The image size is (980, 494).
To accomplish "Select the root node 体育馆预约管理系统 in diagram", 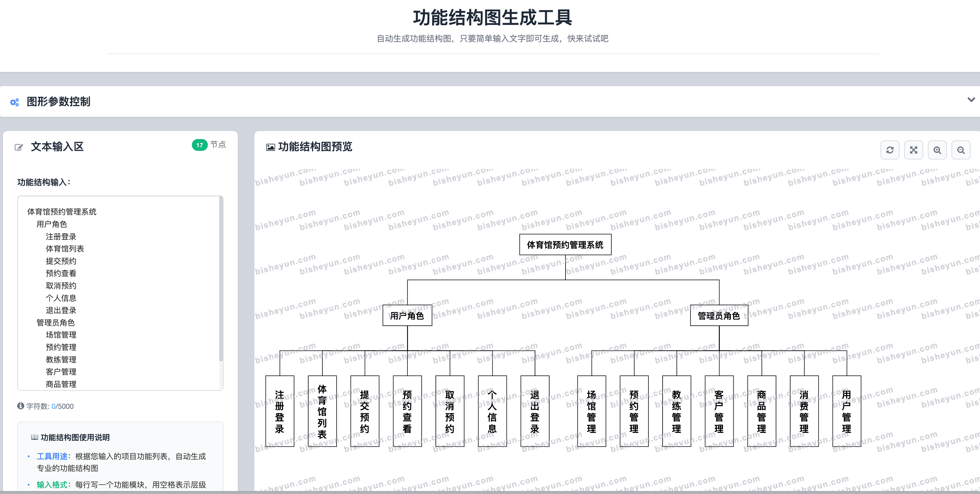I will (x=565, y=244).
